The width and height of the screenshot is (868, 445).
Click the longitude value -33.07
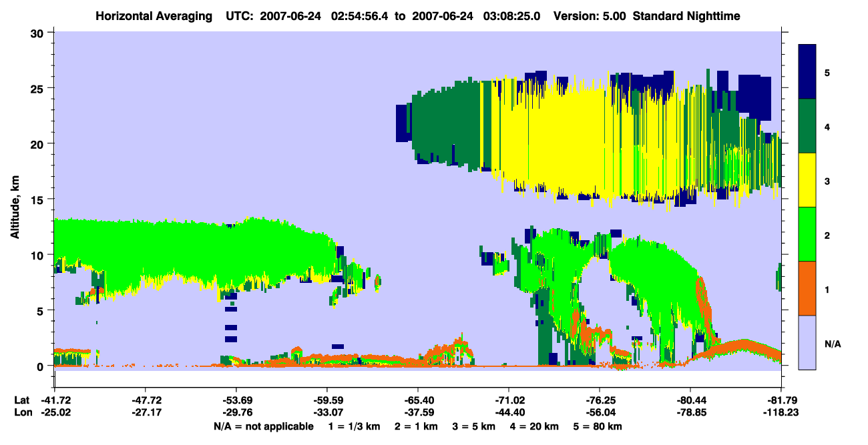327,412
